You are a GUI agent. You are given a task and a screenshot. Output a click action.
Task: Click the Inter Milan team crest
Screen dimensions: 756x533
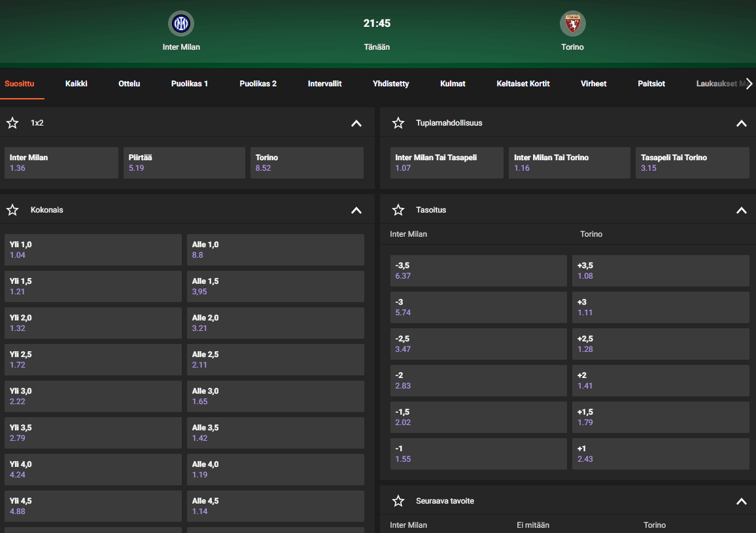click(181, 24)
